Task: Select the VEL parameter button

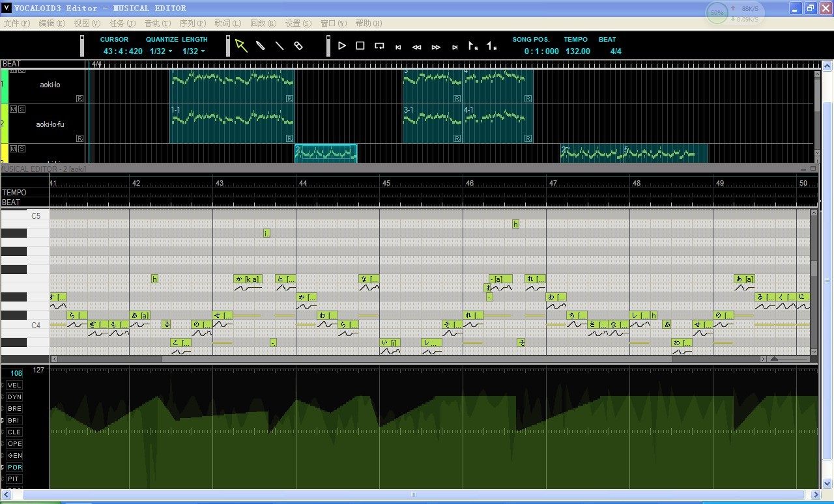Action: point(14,385)
